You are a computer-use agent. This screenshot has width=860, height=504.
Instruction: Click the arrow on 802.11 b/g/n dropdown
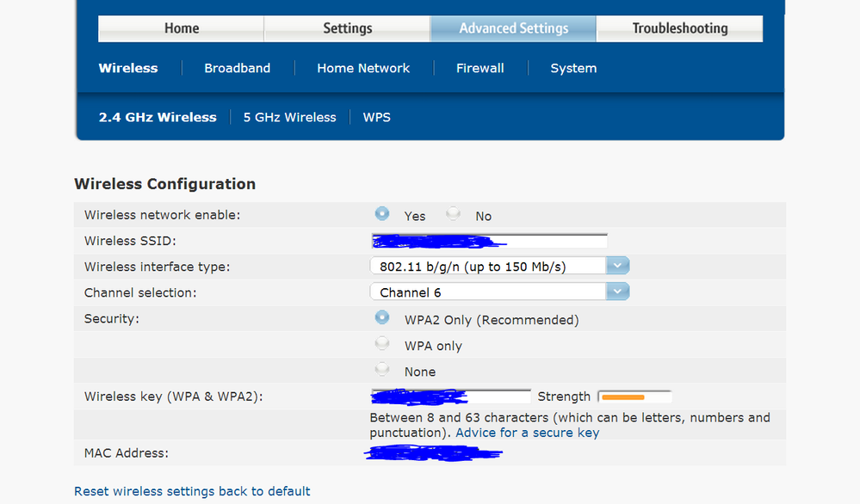(x=617, y=267)
